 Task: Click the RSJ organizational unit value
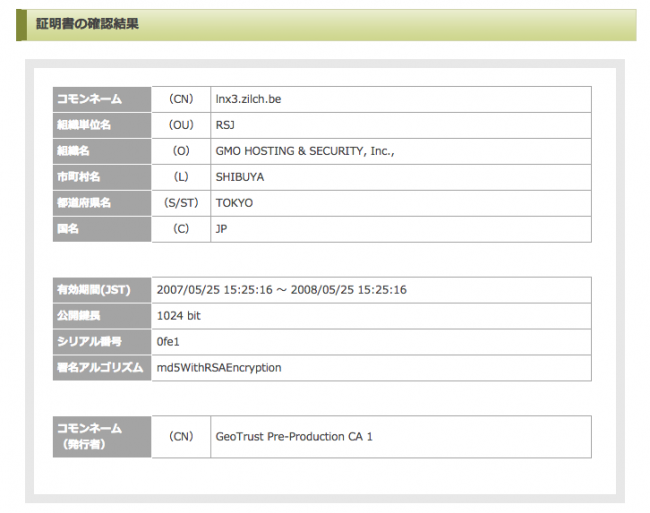(225, 125)
